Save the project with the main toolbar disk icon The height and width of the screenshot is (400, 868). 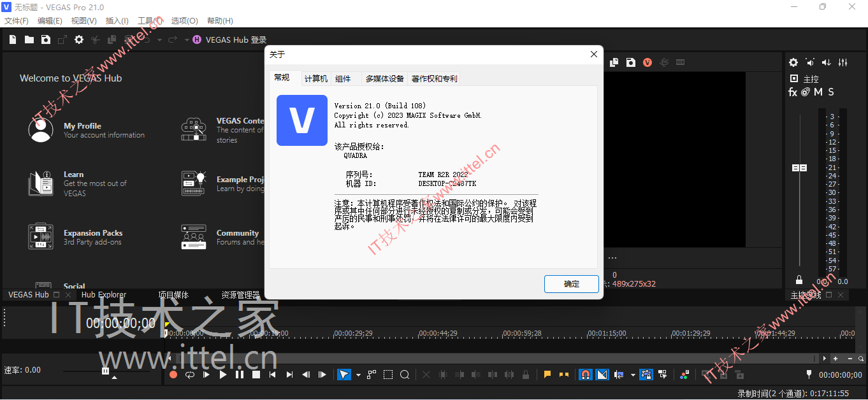46,39
